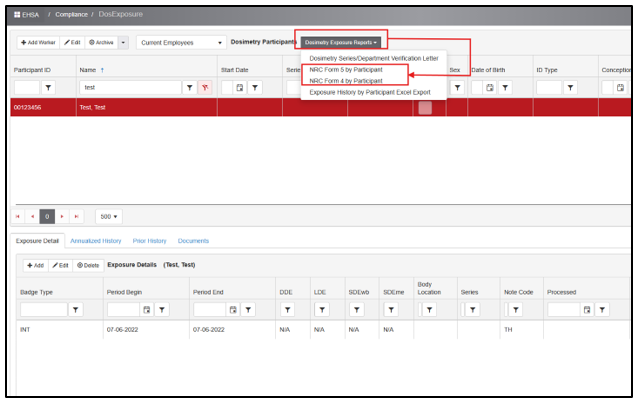The height and width of the screenshot is (401, 637).
Task: Choose Exposure History by Participant Excel Export
Action: 369,92
